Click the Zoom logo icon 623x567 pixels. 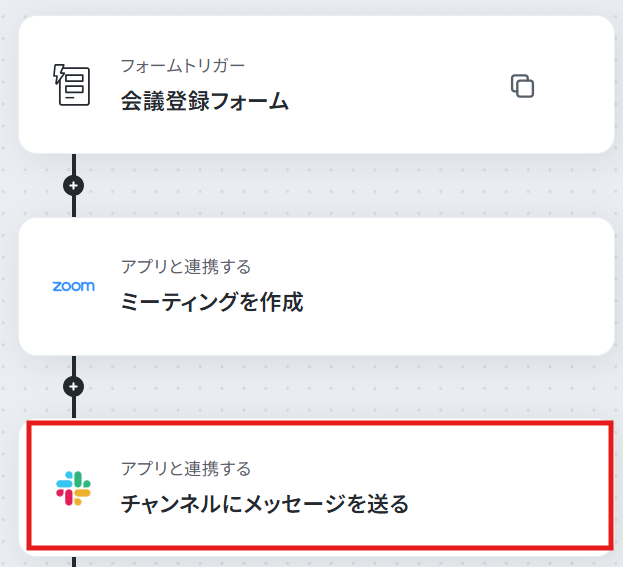(x=74, y=286)
